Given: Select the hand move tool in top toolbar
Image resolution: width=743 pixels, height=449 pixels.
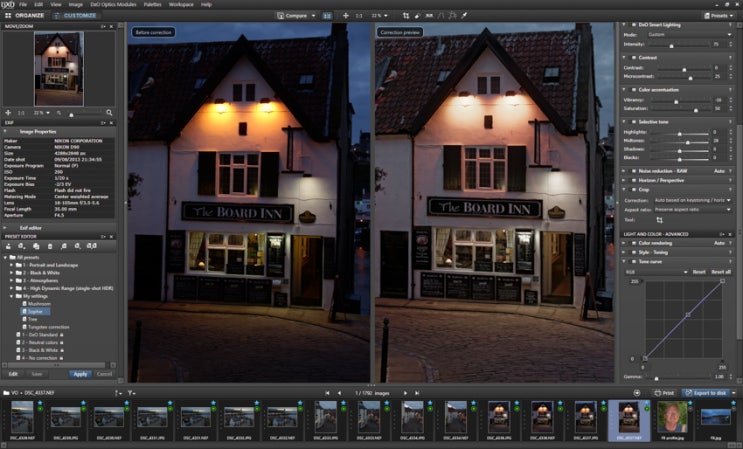Looking at the screenshot, I should [x=345, y=16].
